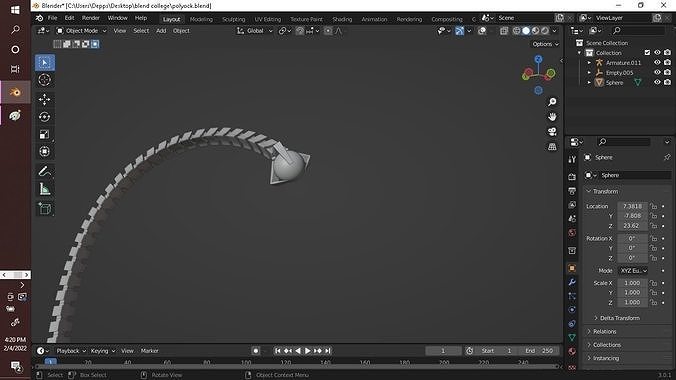Uncheck the Collection exclude checkbox

pyautogui.click(x=647, y=53)
